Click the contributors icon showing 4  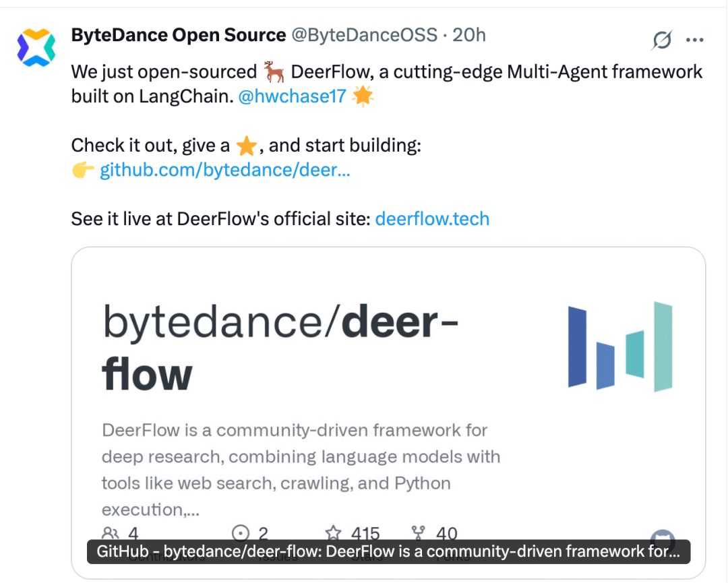110,533
